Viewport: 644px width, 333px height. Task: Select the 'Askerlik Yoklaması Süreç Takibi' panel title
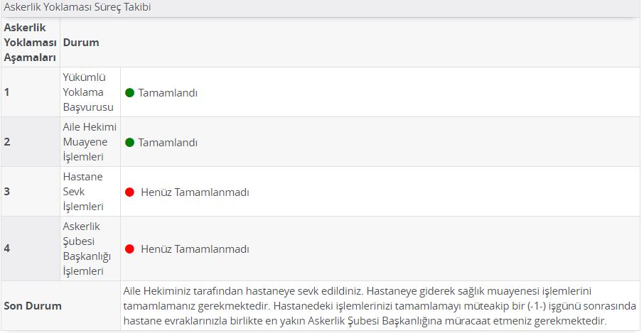(77, 7)
